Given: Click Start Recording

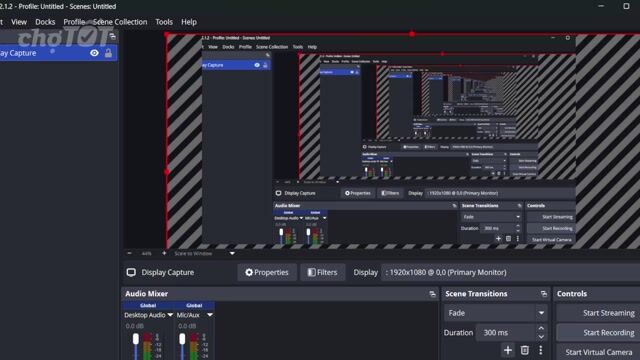Looking at the screenshot, I should pos(598,333).
